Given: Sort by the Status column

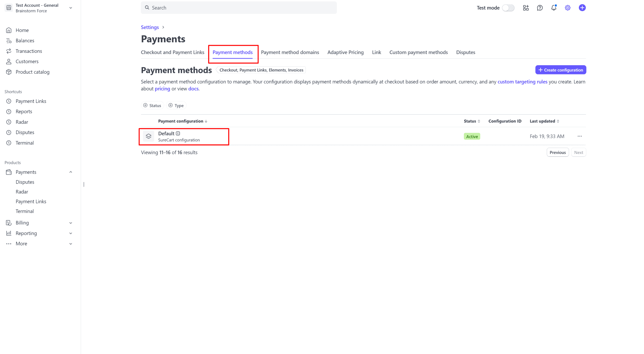Looking at the screenshot, I should (472, 121).
